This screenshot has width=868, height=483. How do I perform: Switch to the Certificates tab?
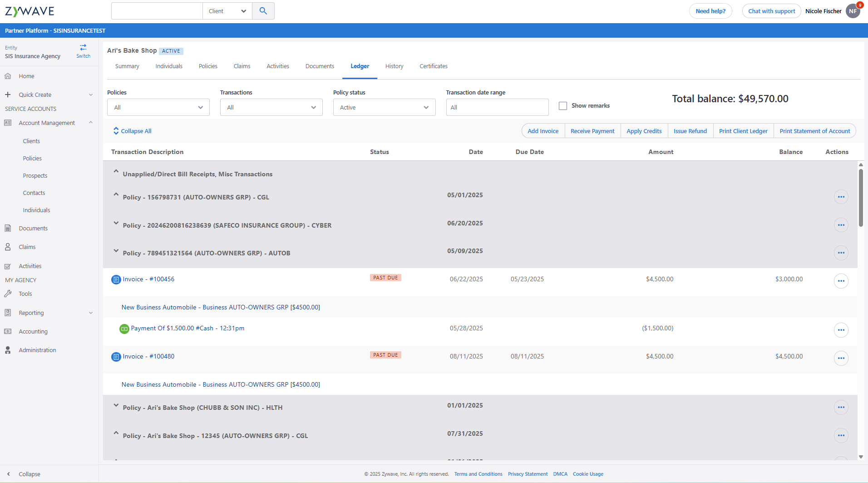tap(433, 66)
